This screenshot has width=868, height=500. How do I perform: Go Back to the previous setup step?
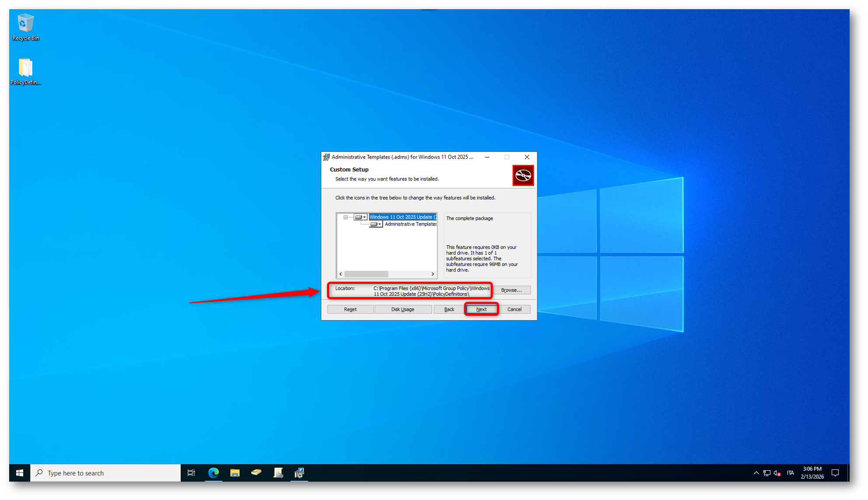pyautogui.click(x=449, y=309)
